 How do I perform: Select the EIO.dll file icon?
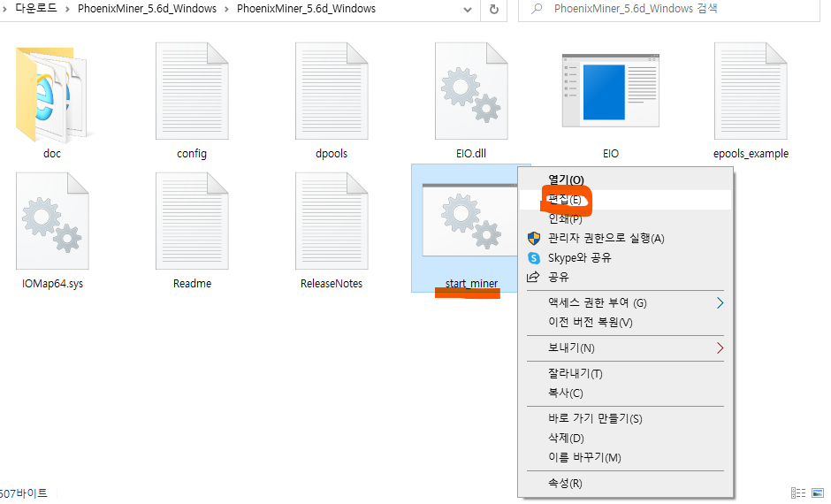click(x=471, y=91)
